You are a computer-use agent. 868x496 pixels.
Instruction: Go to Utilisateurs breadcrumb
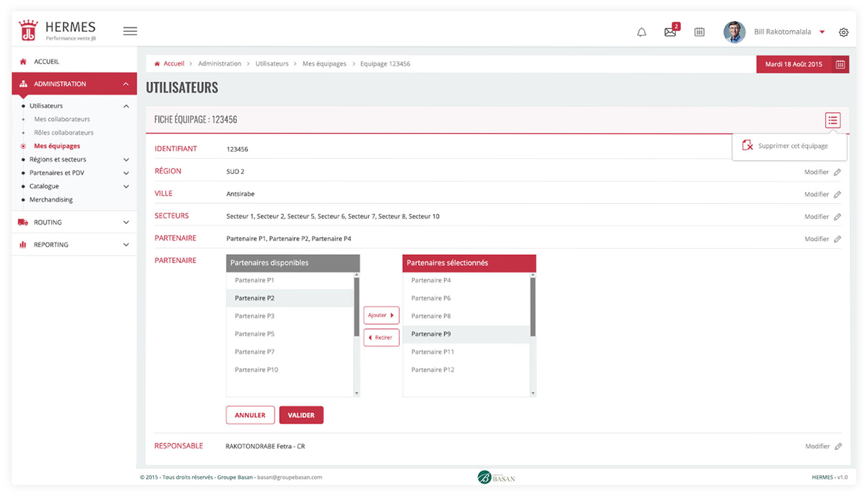pos(272,64)
